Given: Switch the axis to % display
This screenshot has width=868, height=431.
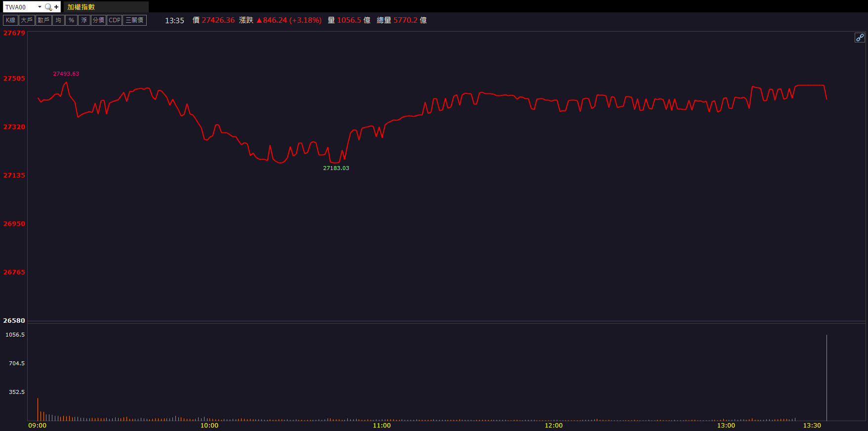Looking at the screenshot, I should [x=71, y=20].
